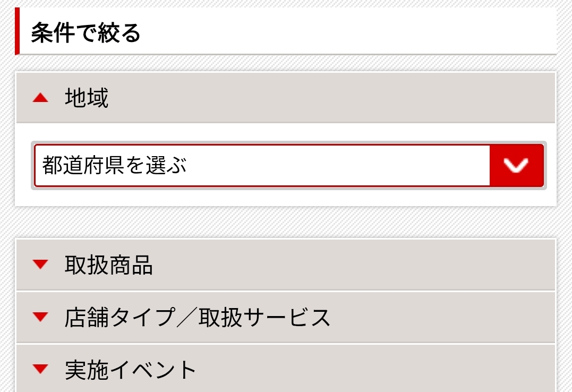The width and height of the screenshot is (572, 392).
Task: Click the red down triangle beside 取扱商品
Action: click(x=40, y=264)
